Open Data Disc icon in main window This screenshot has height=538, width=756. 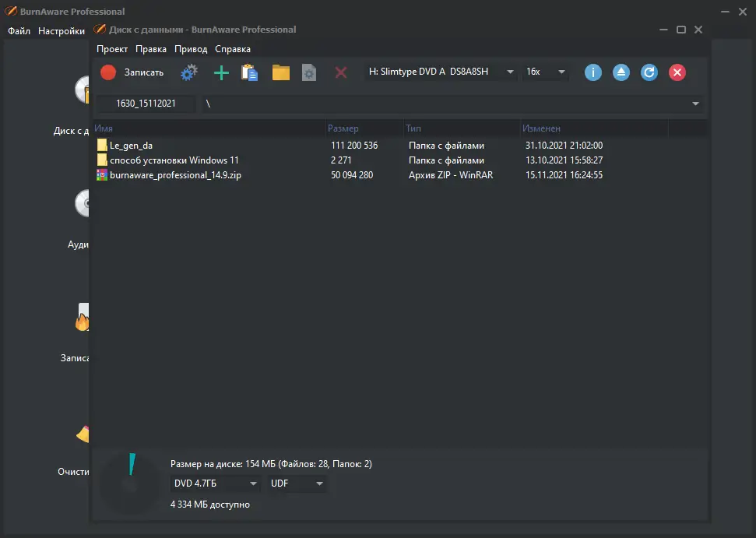(x=82, y=90)
